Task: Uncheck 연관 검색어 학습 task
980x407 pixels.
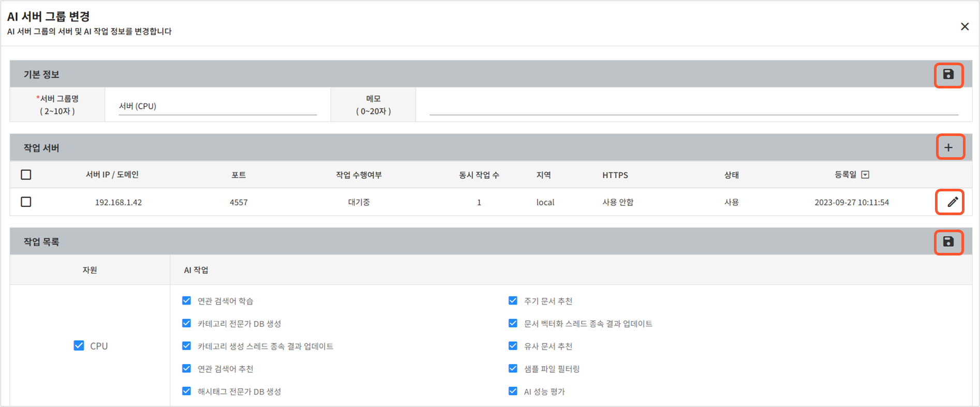Action: tap(187, 300)
